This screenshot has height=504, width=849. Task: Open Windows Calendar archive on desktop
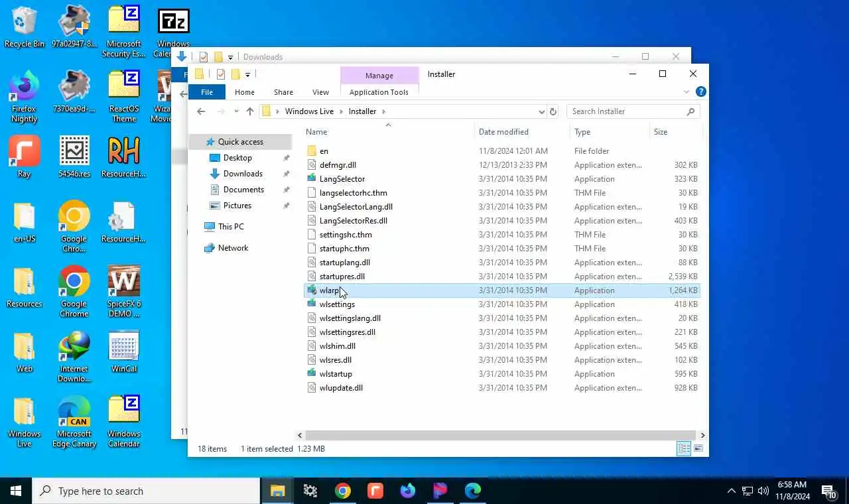[124, 422]
